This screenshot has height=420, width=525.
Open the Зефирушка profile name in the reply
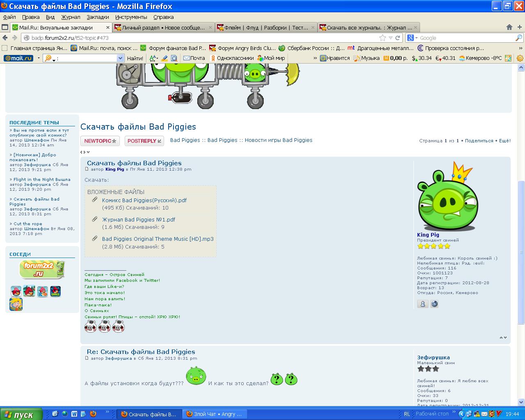tap(434, 357)
